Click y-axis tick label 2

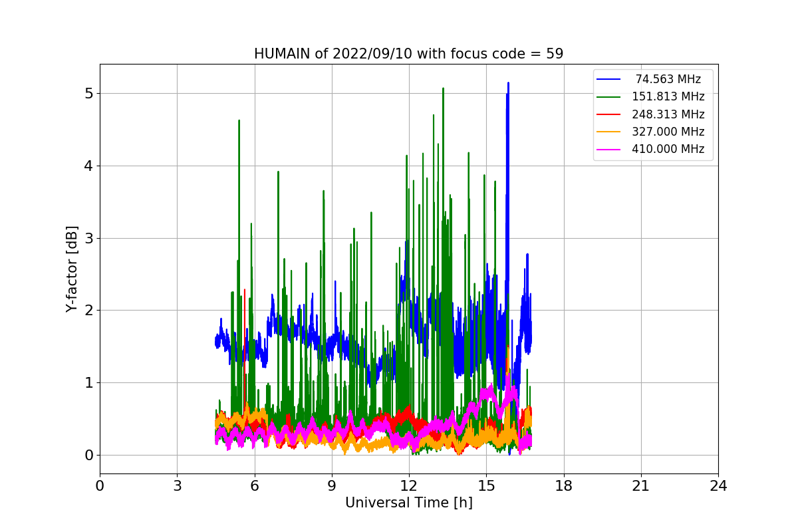click(89, 311)
